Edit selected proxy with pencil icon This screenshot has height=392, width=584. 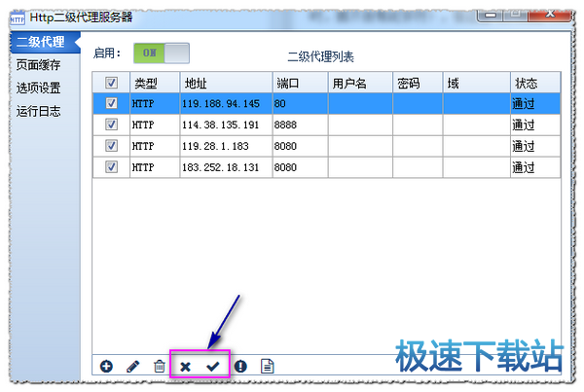(x=133, y=367)
